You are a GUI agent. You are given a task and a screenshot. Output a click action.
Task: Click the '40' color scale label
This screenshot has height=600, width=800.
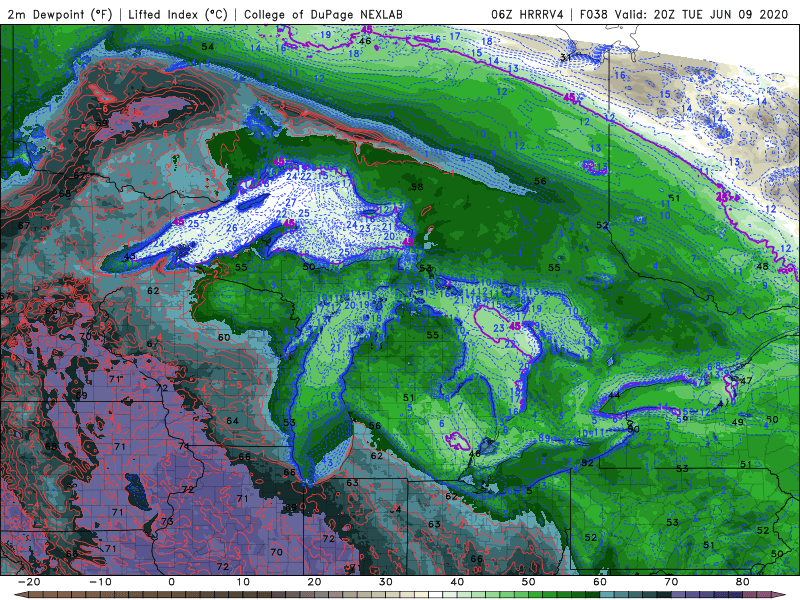[457, 582]
